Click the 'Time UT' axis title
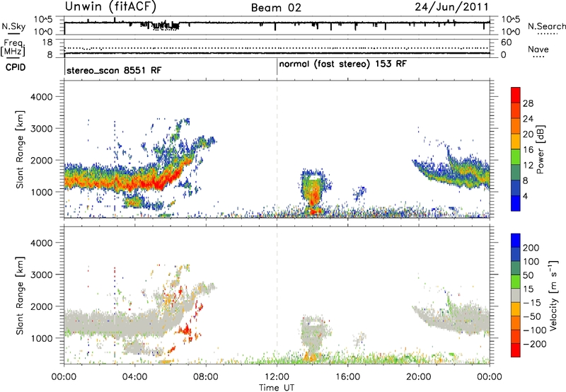 tap(277, 388)
